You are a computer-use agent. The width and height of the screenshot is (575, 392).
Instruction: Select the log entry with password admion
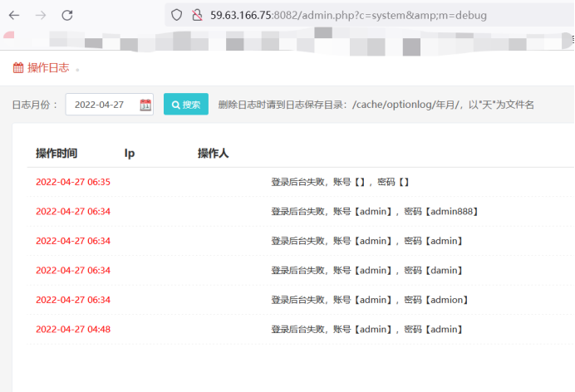(x=370, y=300)
